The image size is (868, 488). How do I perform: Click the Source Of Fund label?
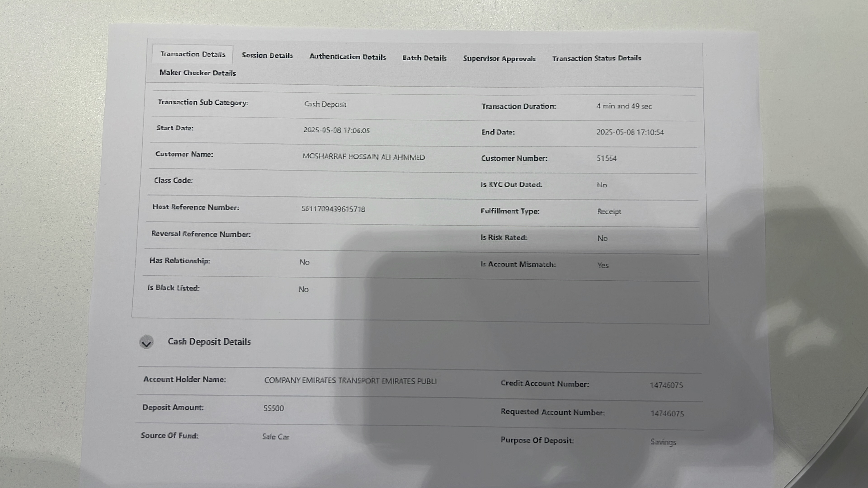pyautogui.click(x=170, y=436)
